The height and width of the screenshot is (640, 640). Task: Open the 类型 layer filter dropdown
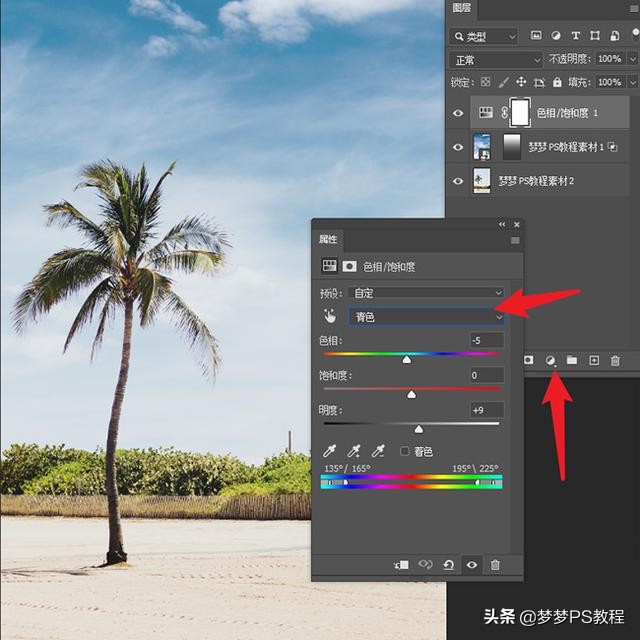click(x=484, y=37)
